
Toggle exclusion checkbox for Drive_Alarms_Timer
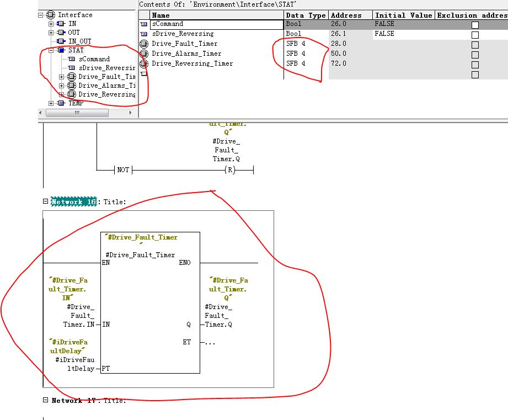[475, 55]
